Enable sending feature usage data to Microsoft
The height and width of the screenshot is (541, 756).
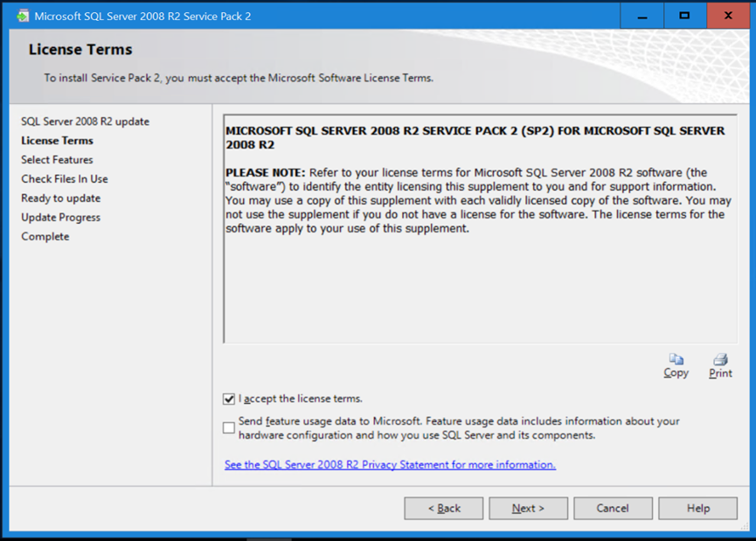[229, 427]
